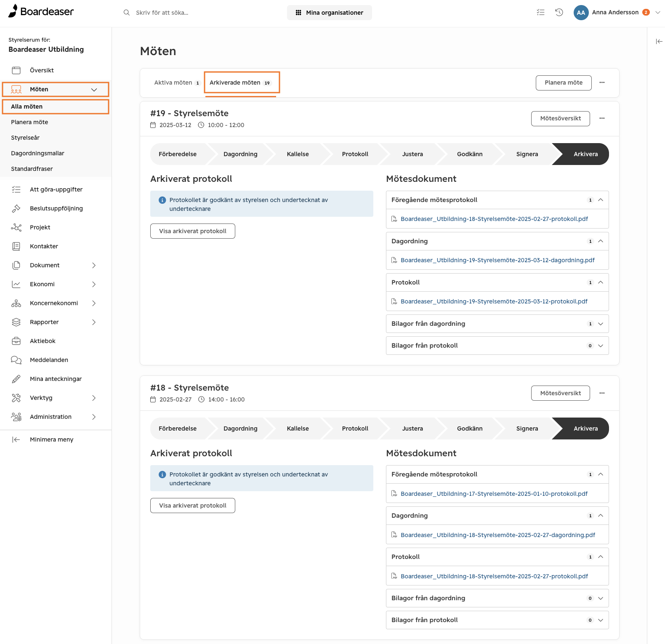Expand the Verktyg submenu
Viewport: 665px width, 644px height.
tap(94, 398)
